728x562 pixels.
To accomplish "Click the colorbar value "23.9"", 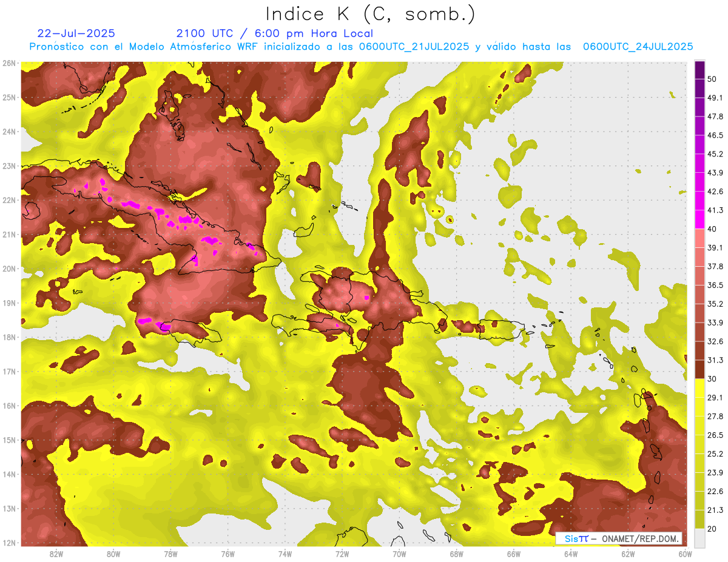I will coord(715,472).
